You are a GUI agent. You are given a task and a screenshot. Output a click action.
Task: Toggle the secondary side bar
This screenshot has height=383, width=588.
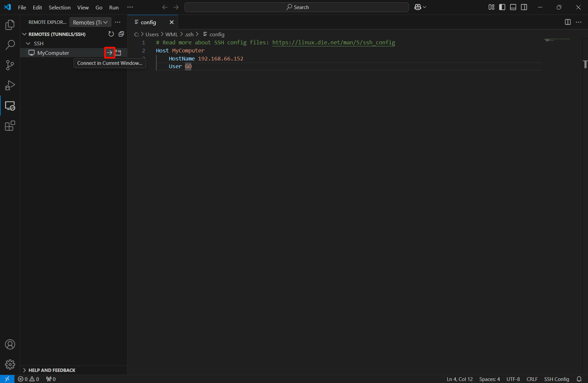(x=524, y=7)
